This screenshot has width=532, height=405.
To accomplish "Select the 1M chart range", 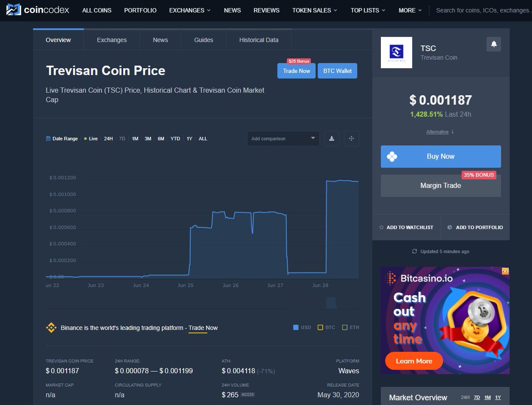I will pyautogui.click(x=135, y=139).
